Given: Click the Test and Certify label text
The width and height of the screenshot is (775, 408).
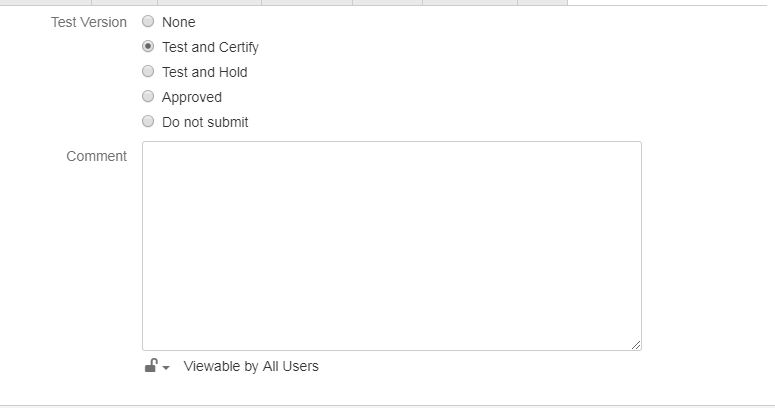Looking at the screenshot, I should (211, 47).
